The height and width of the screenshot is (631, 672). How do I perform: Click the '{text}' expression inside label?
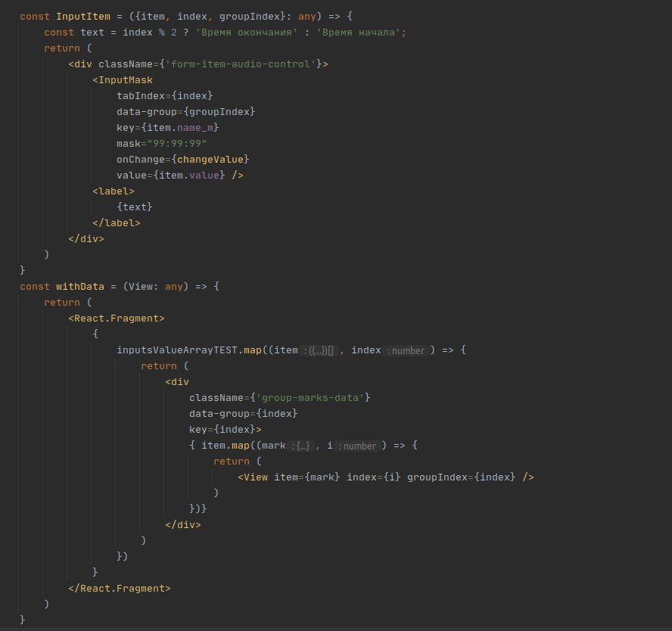click(135, 207)
